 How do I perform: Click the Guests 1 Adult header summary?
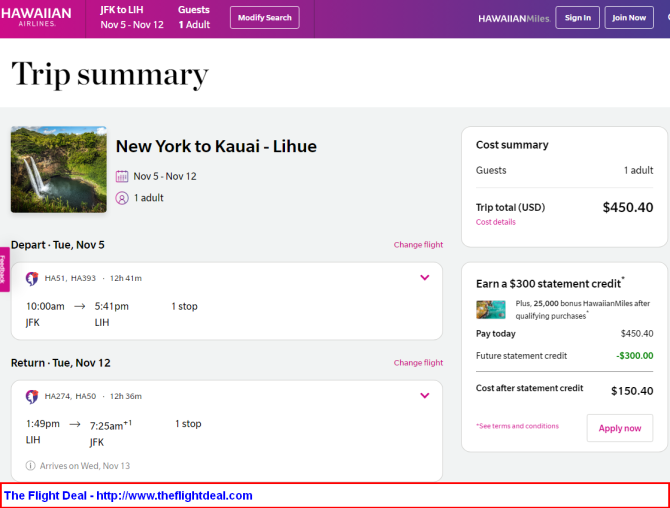(194, 18)
